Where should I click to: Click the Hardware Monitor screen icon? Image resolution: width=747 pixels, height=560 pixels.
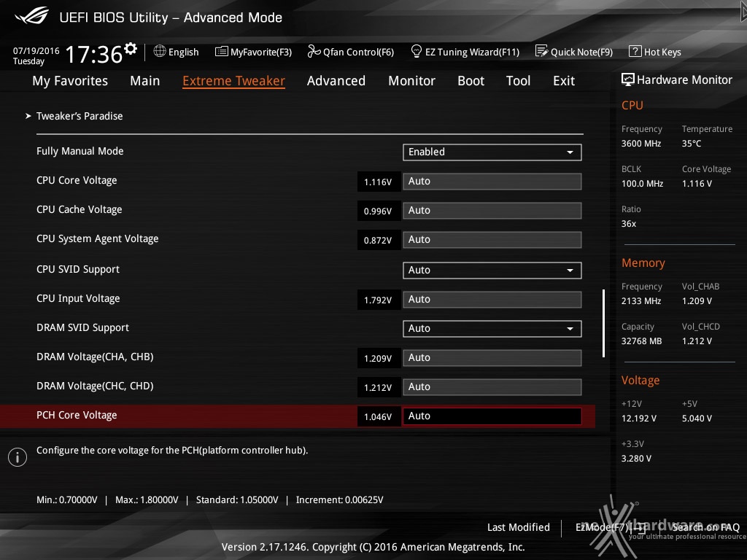click(x=628, y=79)
